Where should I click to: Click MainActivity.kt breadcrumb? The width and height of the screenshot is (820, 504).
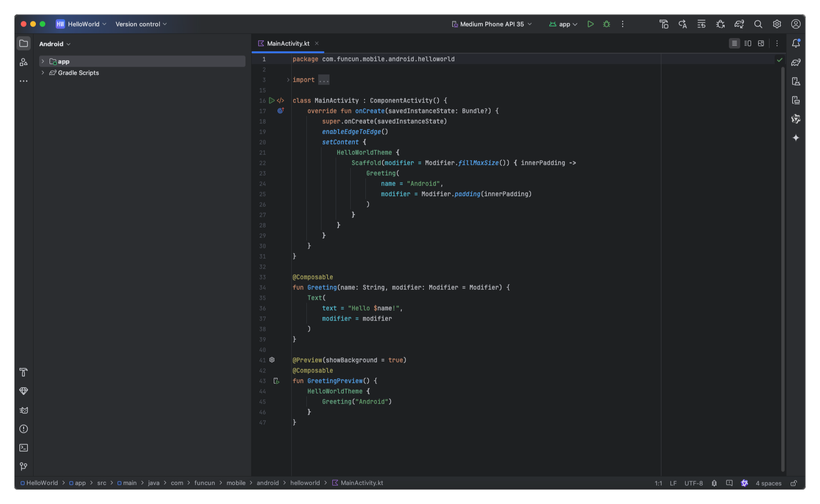click(x=357, y=483)
